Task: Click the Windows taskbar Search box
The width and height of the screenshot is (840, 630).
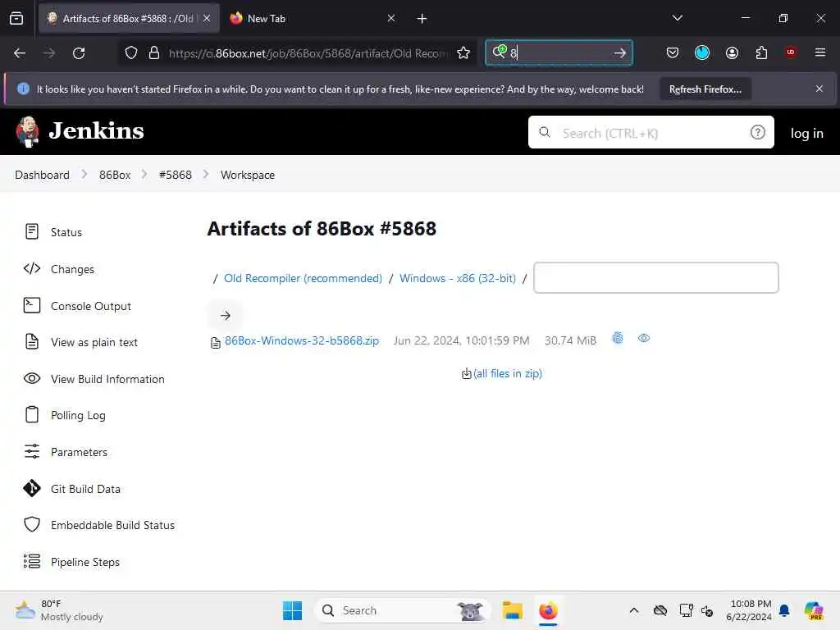Action: [403, 610]
